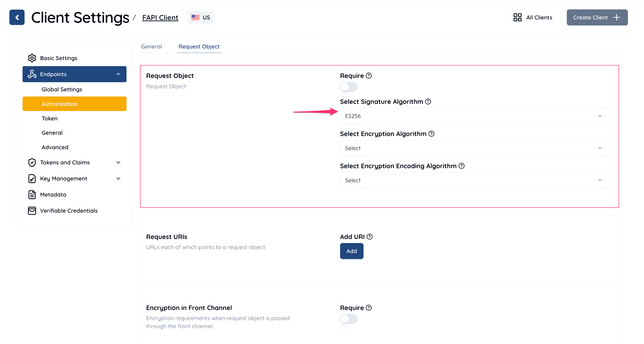Click help icon next to Select Signature Algorithm

[x=428, y=102]
